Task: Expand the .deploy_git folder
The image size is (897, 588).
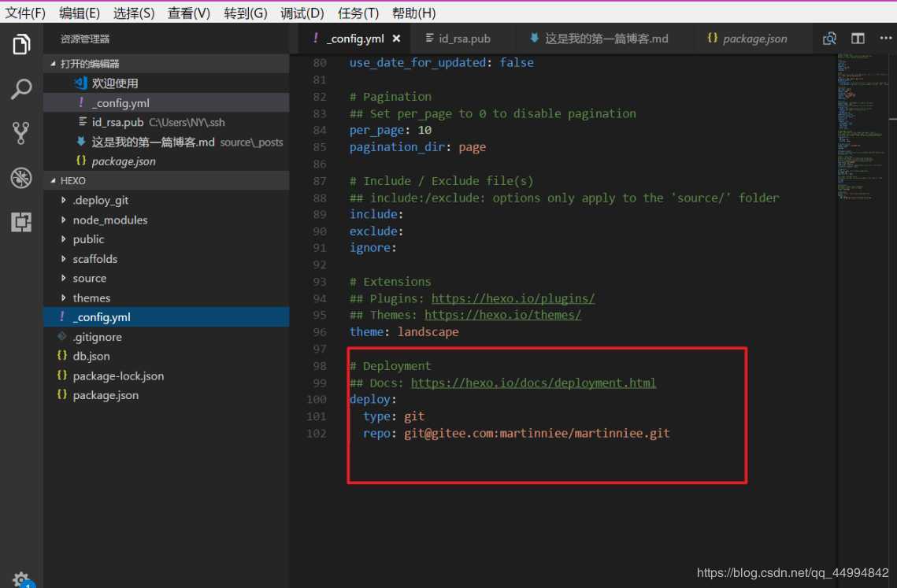Action: [64, 200]
